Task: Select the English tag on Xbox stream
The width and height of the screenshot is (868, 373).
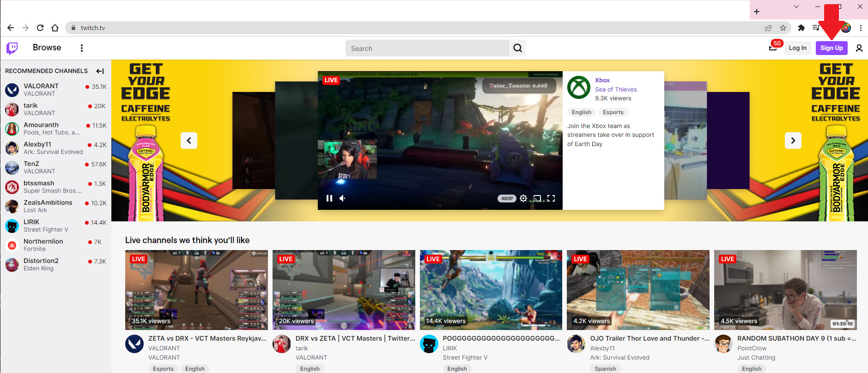Action: pyautogui.click(x=582, y=112)
